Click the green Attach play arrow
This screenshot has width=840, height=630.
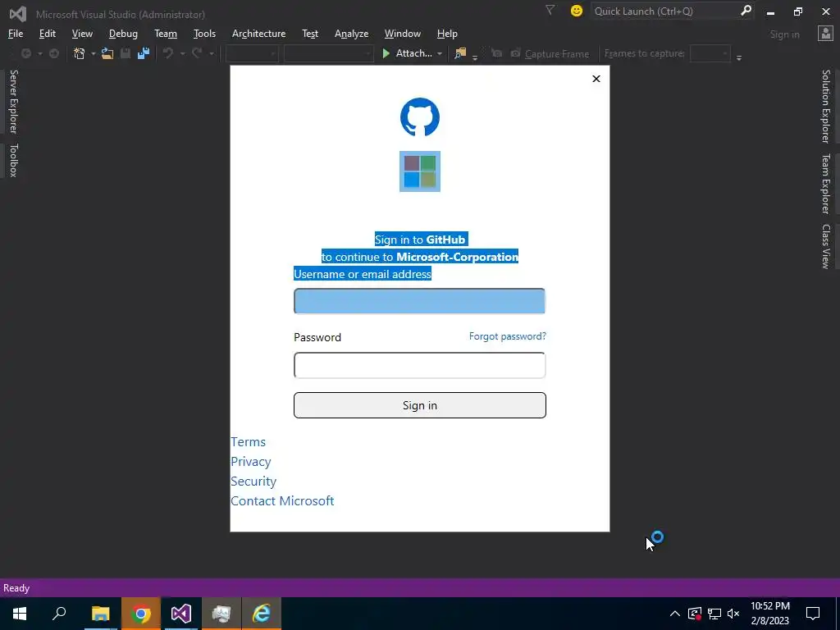386,53
